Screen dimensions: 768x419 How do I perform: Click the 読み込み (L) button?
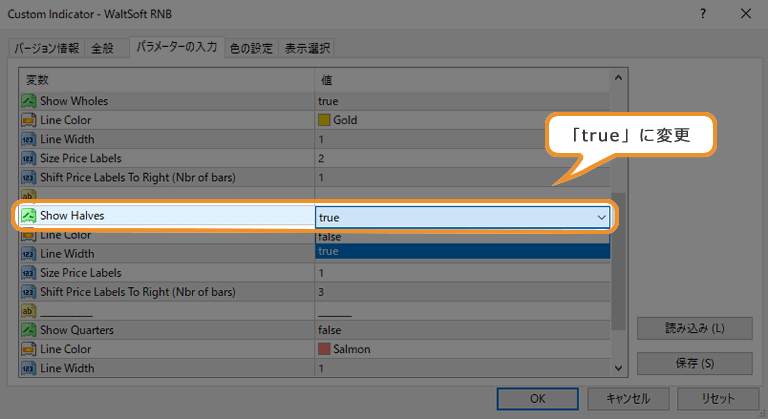694,328
